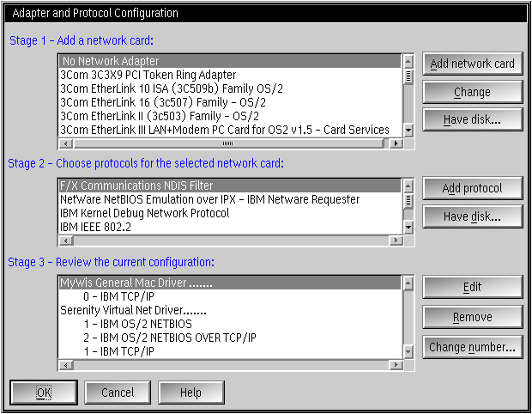Viewport: 532px width, 414px height.
Task: Select 1 - IBM OS/2 NETBIOS entry
Action: coord(230,324)
